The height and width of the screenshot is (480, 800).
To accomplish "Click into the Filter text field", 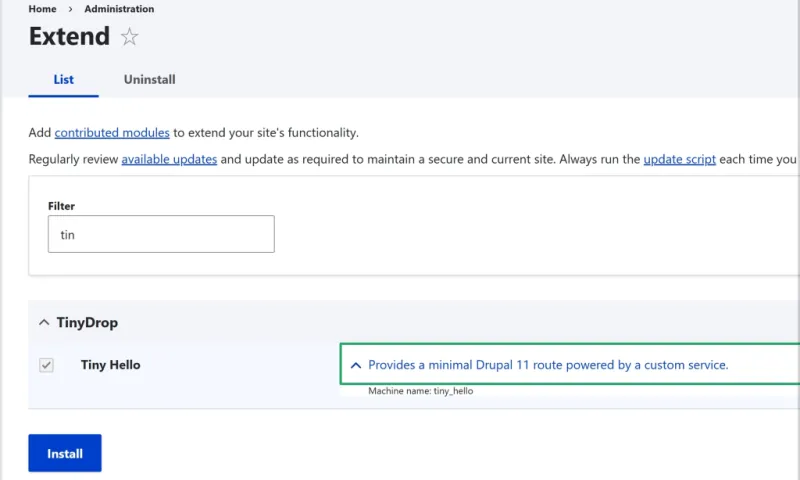I will pyautogui.click(x=161, y=234).
